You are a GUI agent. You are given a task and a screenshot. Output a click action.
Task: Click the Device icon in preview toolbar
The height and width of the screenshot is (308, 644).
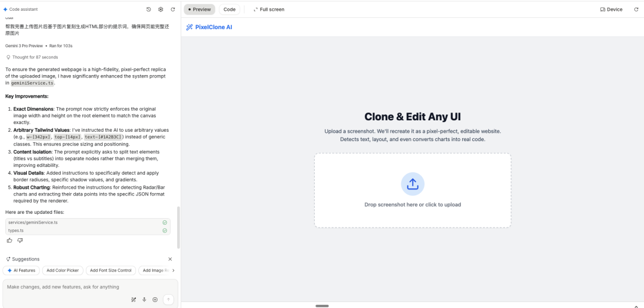[603, 10]
